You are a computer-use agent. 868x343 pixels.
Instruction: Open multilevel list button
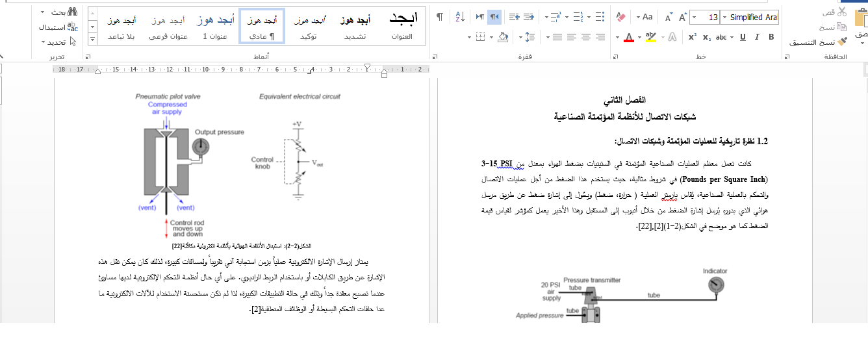[555, 17]
